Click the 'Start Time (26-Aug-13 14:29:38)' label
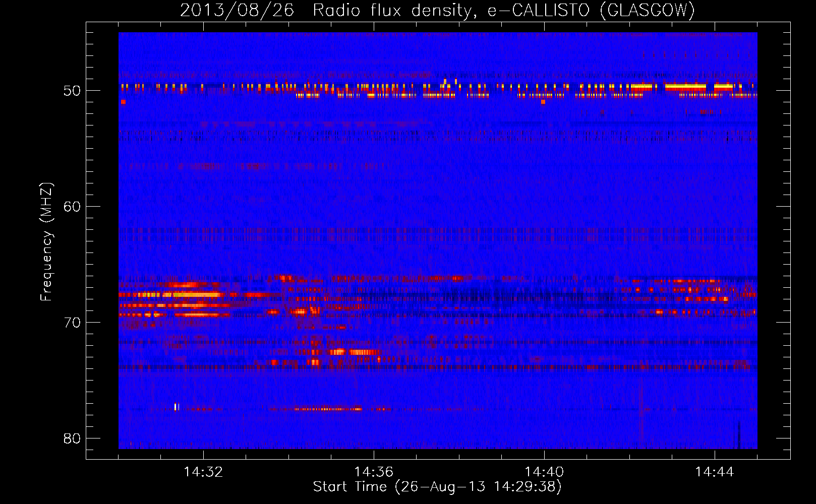 tap(437, 487)
